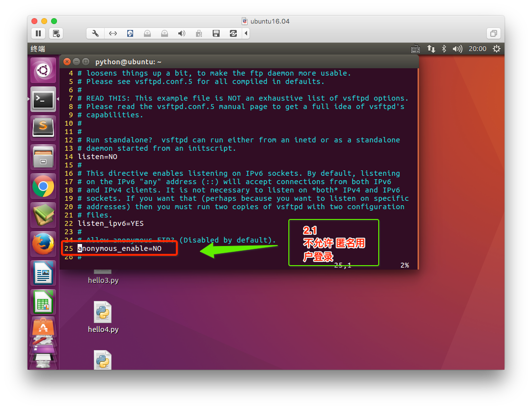Collapse the VM toolbar with arrow

point(246,33)
